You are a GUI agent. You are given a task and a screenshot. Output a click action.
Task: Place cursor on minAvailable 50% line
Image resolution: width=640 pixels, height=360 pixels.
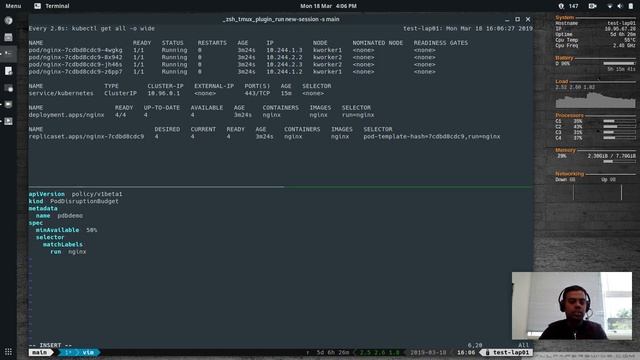click(x=66, y=230)
